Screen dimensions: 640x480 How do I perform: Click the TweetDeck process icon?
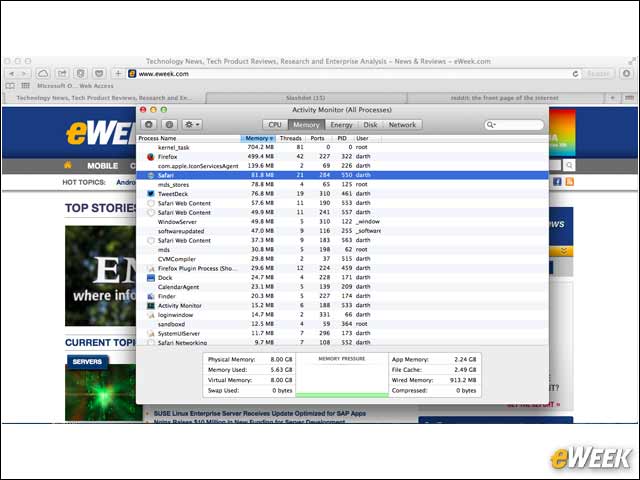tap(151, 194)
